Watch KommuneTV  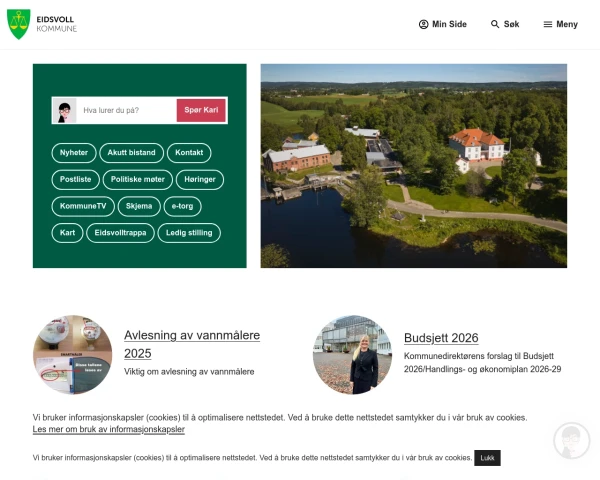pos(83,206)
